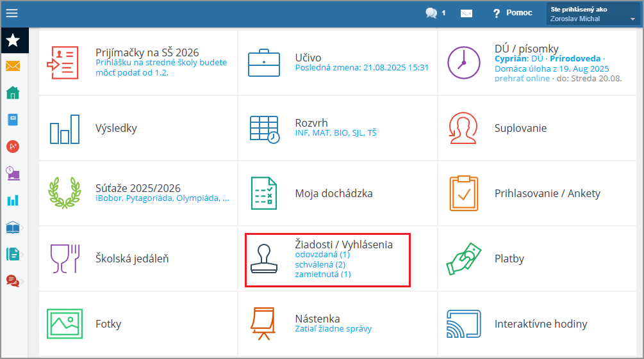This screenshot has width=644, height=359.
Task: Open the hamburger menu in top bar
Action: (x=12, y=13)
